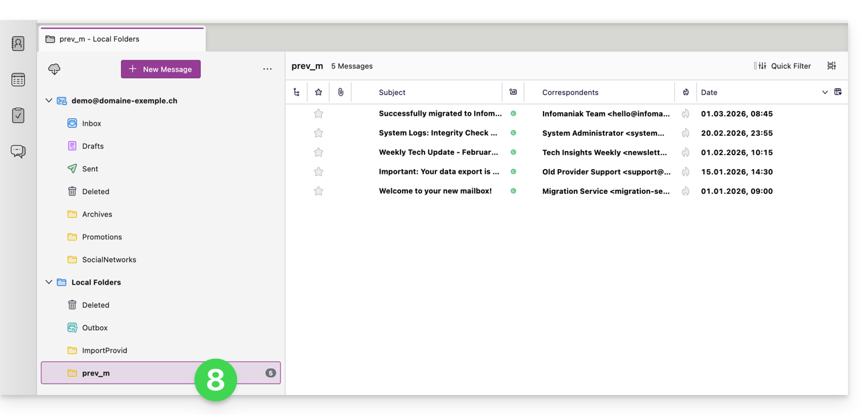868x415 pixels.
Task: Open the message list display options icon
Action: tap(831, 65)
